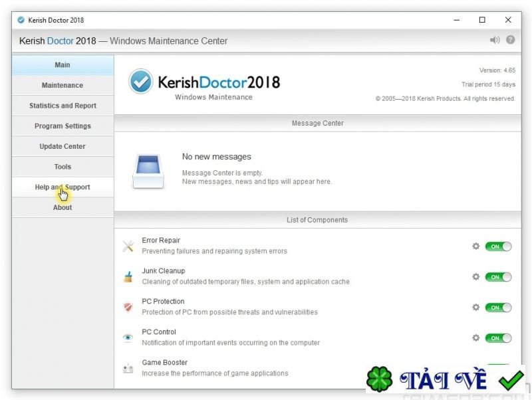Click the Error Repair component title
Screen dimensions: 532x400
pos(161,240)
